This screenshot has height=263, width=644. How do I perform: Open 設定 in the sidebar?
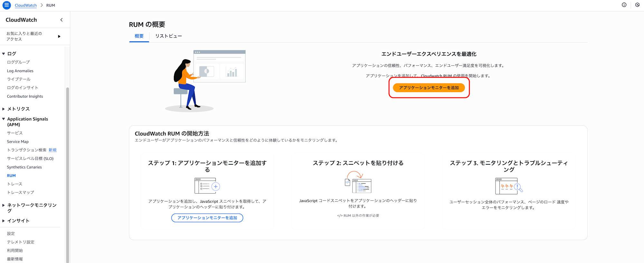click(11, 233)
